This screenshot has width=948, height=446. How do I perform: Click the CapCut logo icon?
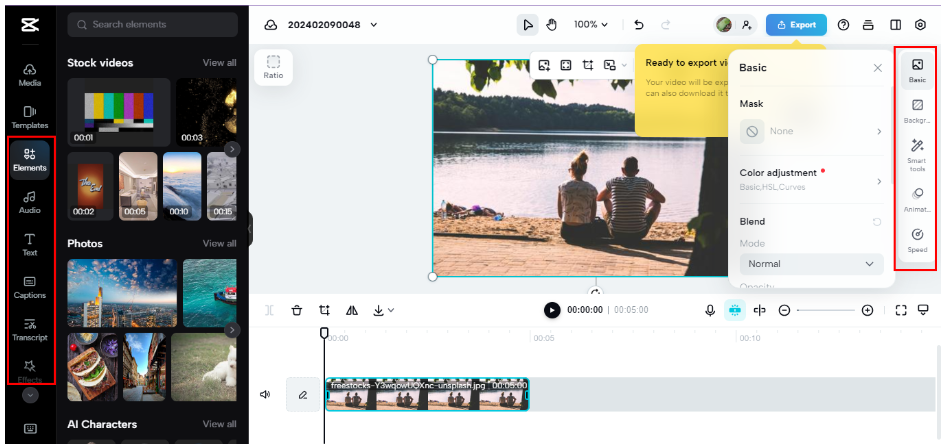(x=30, y=25)
